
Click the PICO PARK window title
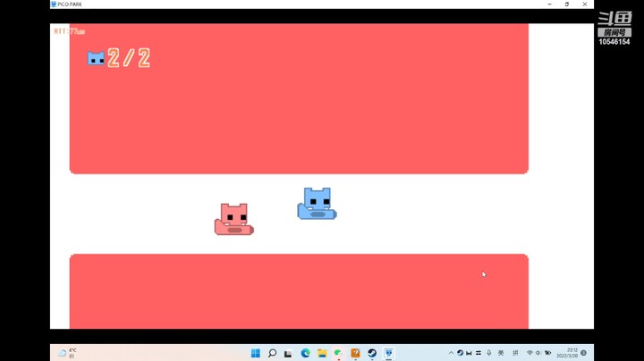click(x=70, y=4)
